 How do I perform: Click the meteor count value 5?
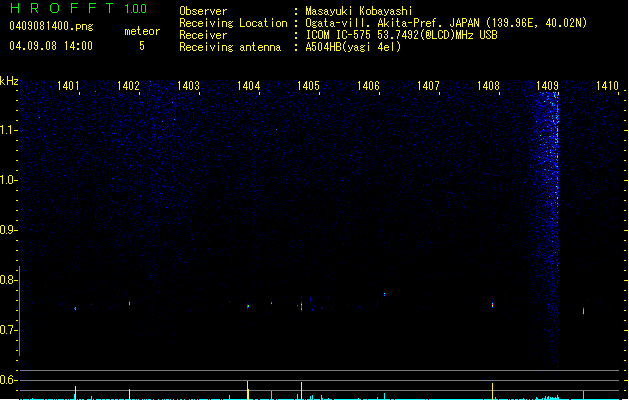tap(142, 46)
